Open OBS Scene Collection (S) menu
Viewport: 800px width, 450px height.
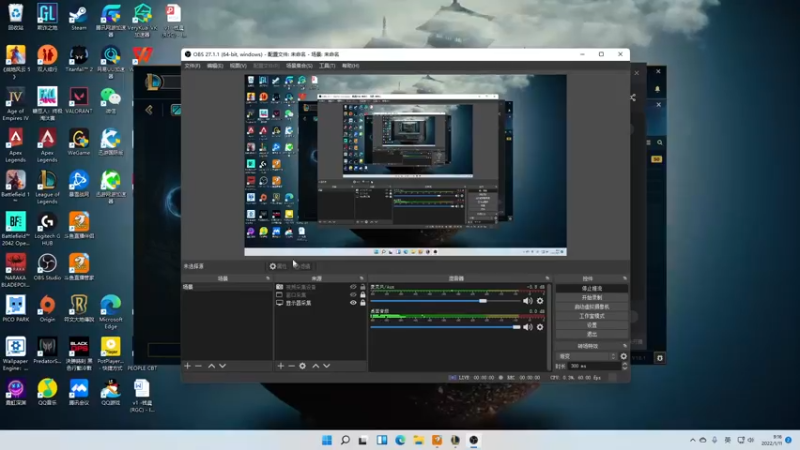click(299, 66)
